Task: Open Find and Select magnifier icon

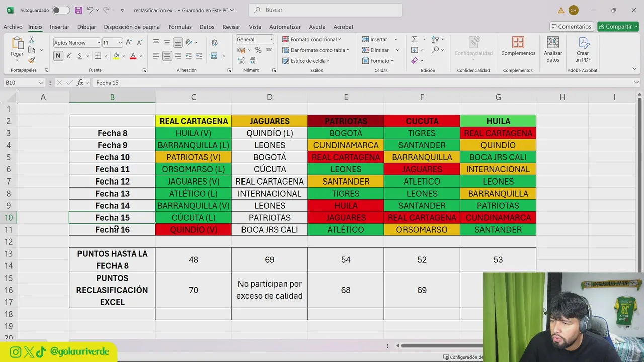Action: click(436, 50)
